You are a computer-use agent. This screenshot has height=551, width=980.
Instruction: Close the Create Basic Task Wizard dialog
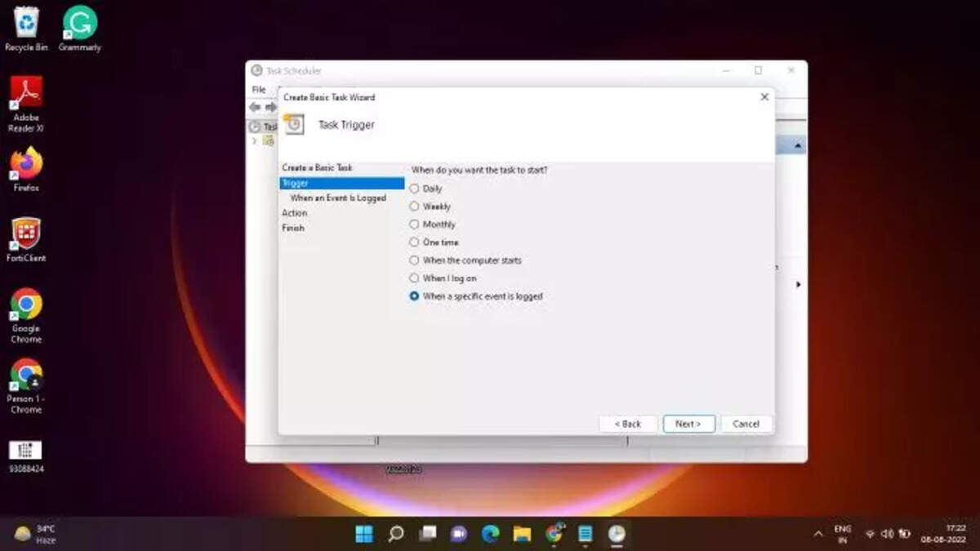764,97
